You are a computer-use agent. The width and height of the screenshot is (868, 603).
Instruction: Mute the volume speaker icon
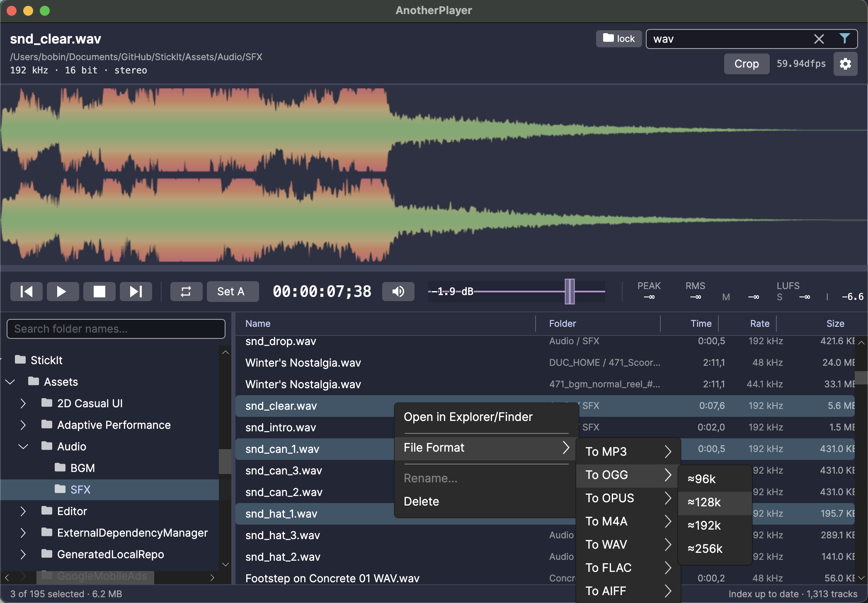398,292
